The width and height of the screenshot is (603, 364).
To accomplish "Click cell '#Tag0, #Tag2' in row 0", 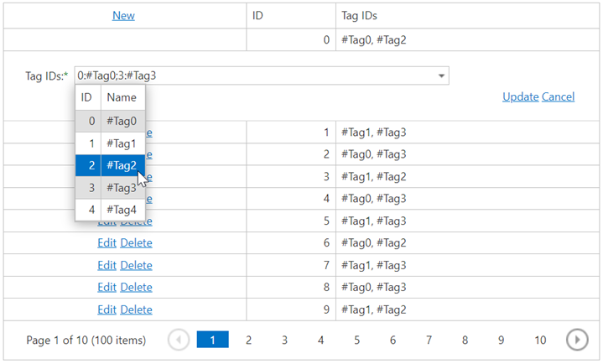I will (467, 39).
